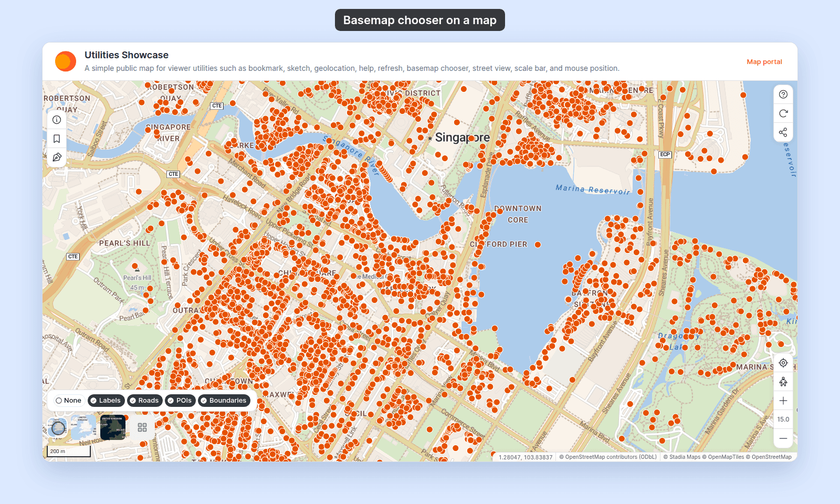Select the None basemap overlay option
Viewport: 840px width, 504px height.
click(69, 401)
